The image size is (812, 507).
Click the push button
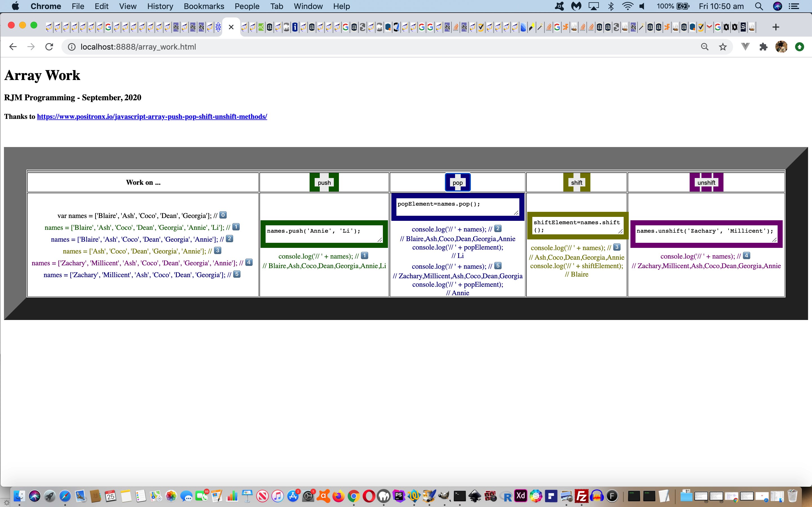324,183
